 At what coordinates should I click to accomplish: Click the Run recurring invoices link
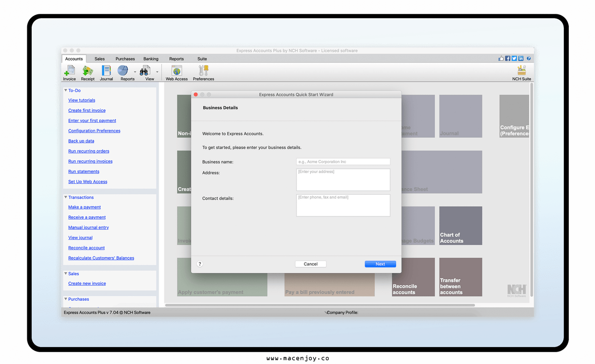pyautogui.click(x=90, y=161)
